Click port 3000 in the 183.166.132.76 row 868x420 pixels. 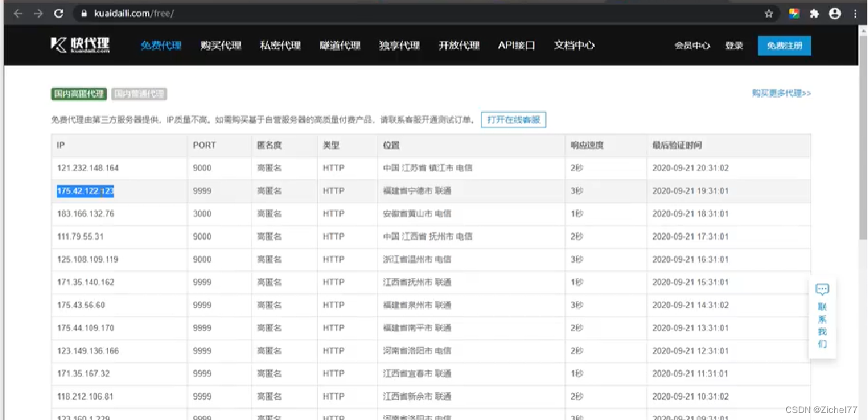click(202, 214)
